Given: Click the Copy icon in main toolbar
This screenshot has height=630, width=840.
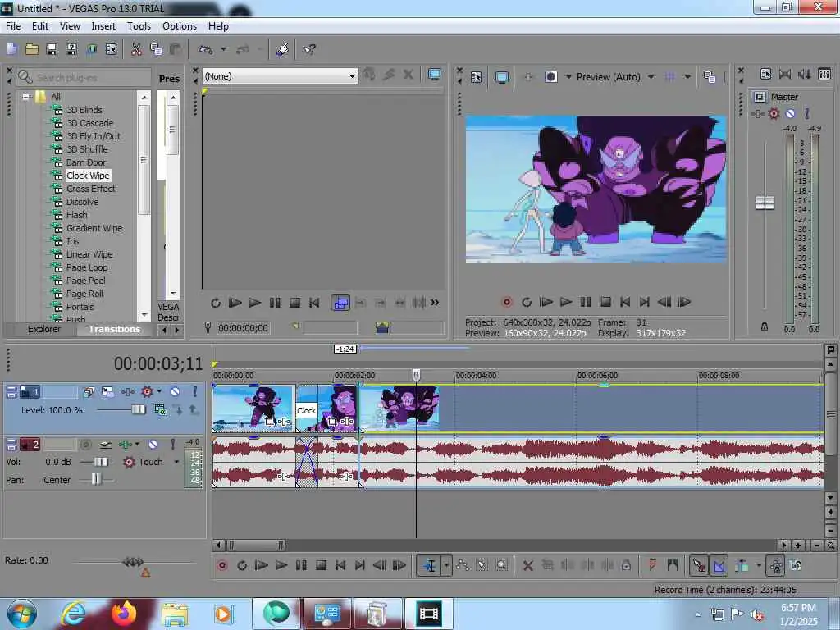Looking at the screenshot, I should [x=156, y=49].
